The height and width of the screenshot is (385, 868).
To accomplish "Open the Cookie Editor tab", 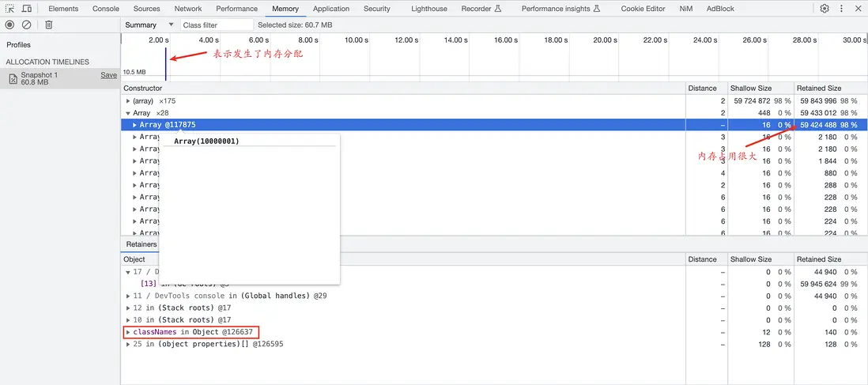I will pyautogui.click(x=643, y=9).
